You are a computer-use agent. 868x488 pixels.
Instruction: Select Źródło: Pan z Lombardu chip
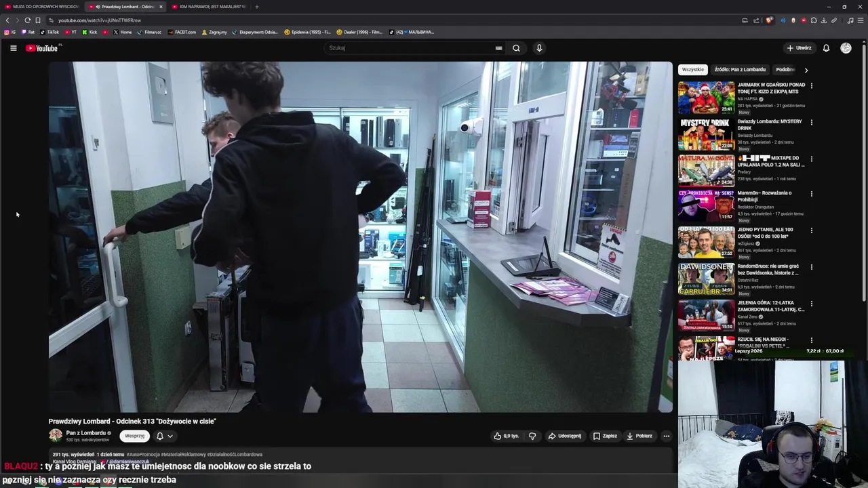click(x=740, y=70)
